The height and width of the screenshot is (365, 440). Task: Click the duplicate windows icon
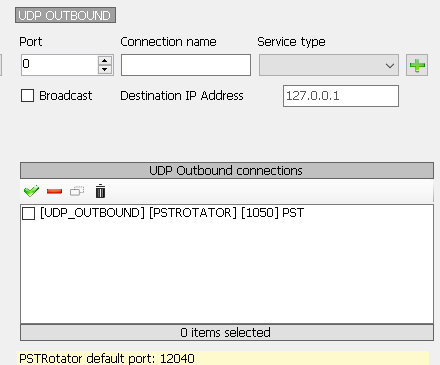point(77,191)
